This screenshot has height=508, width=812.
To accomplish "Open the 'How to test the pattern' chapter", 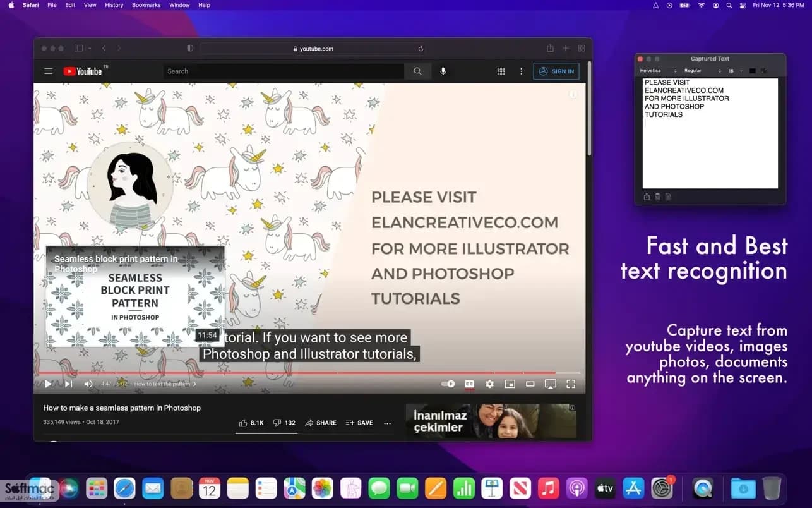I will (165, 384).
